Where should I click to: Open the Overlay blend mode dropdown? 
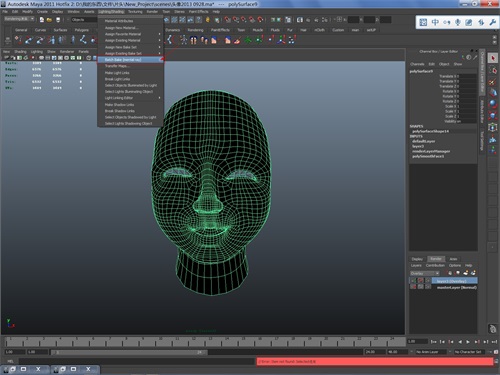pyautogui.click(x=425, y=273)
